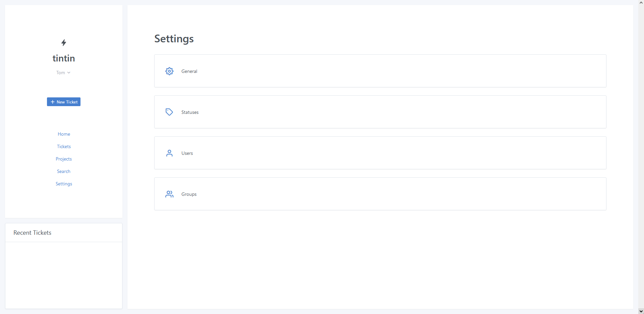Click the scrollbar down arrow
The height and width of the screenshot is (314, 644).
tap(641, 311)
